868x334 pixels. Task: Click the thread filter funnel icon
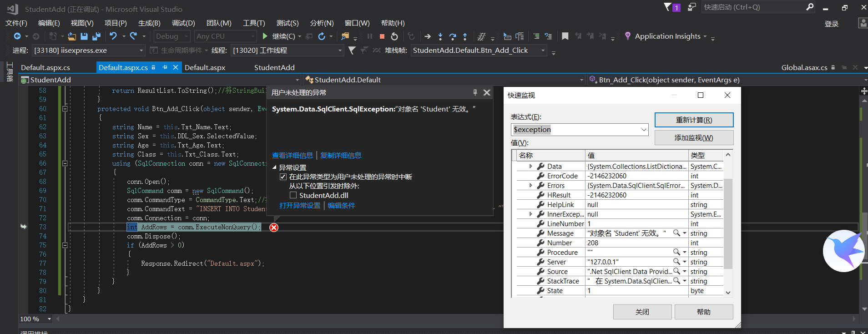[x=352, y=51]
